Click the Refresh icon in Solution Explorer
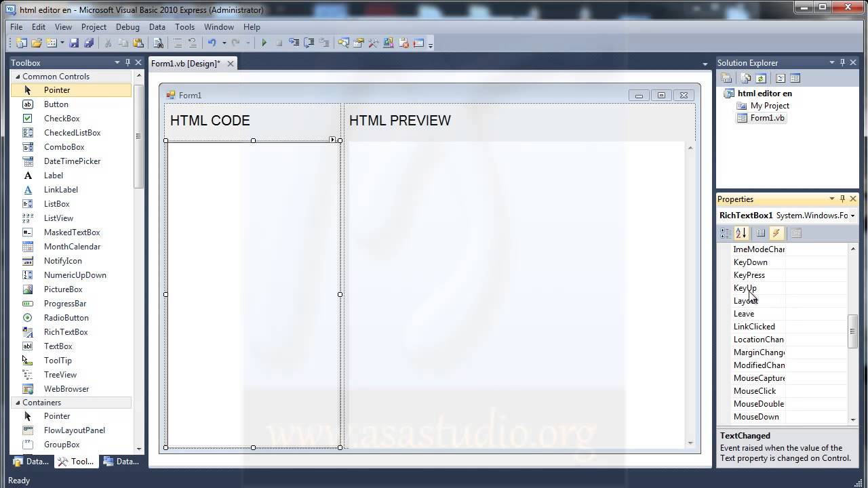Screen dimensions: 868x488 pyautogui.click(x=760, y=79)
